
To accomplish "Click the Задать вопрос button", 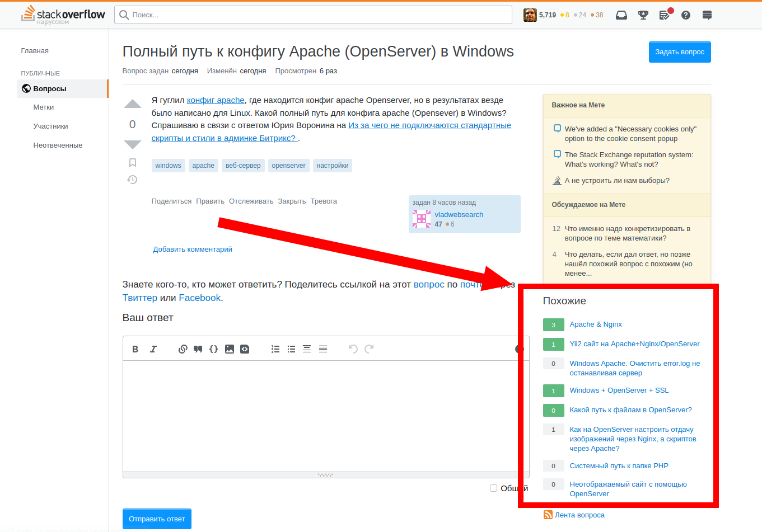I will (x=680, y=52).
